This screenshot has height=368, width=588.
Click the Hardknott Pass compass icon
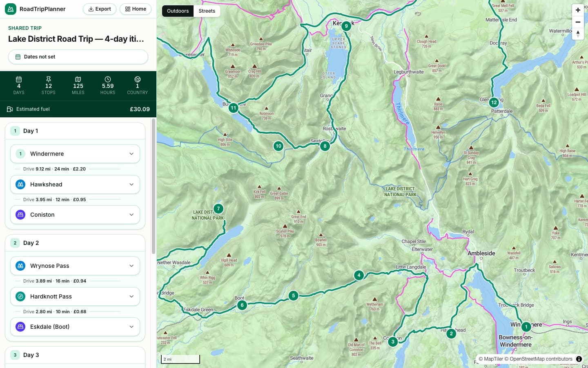pyautogui.click(x=20, y=296)
